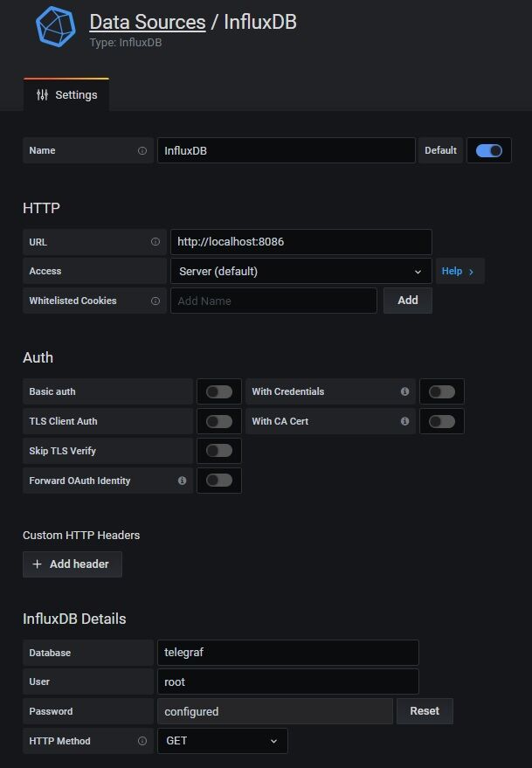Click the URL input field
532x768 pixels.
[x=301, y=242]
